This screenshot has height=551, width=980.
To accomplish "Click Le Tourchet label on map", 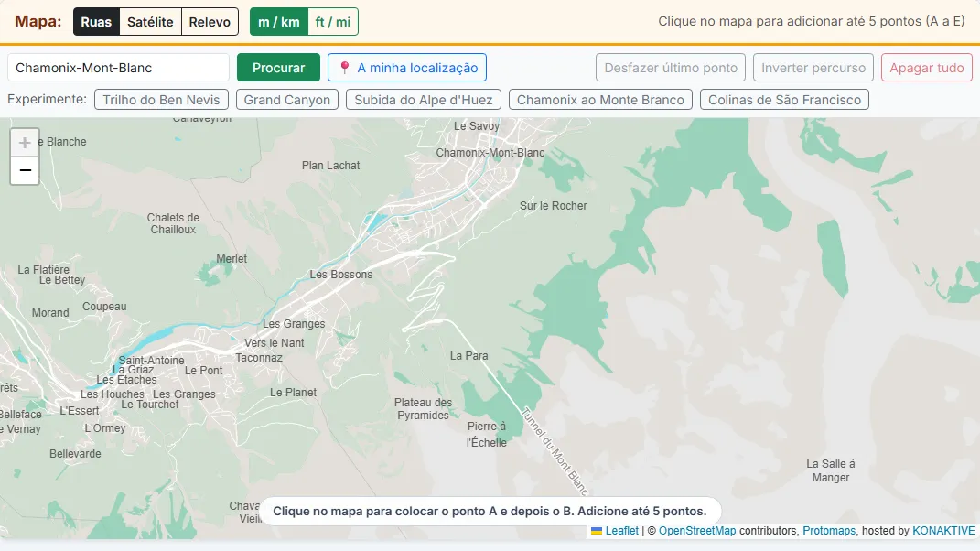I will click(149, 404).
